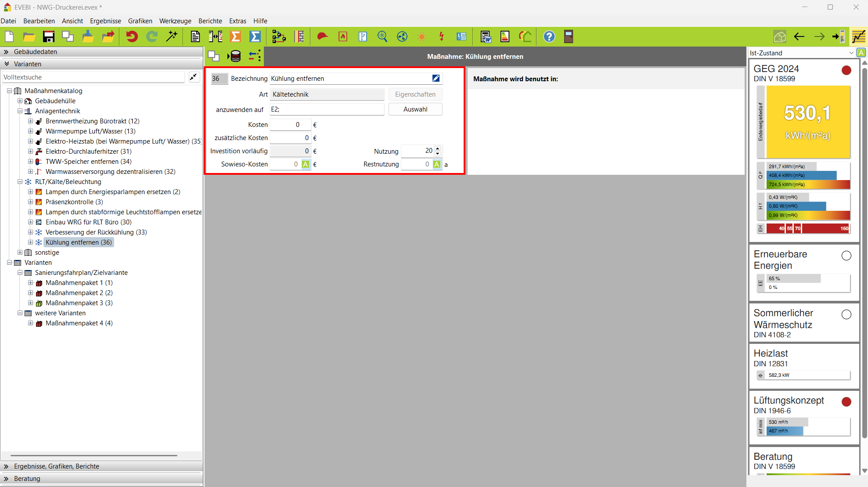Click the edit icon beside Bezeichnung field
Image resolution: width=868 pixels, height=487 pixels.
point(436,78)
